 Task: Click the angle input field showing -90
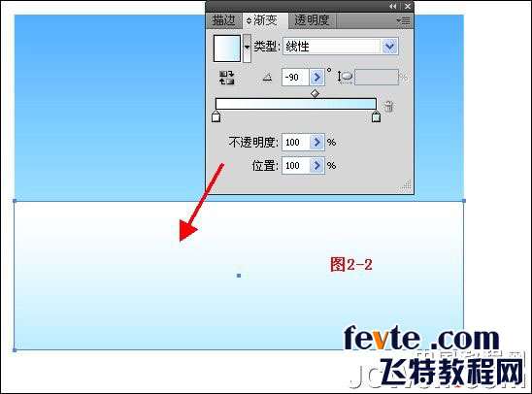[x=295, y=78]
